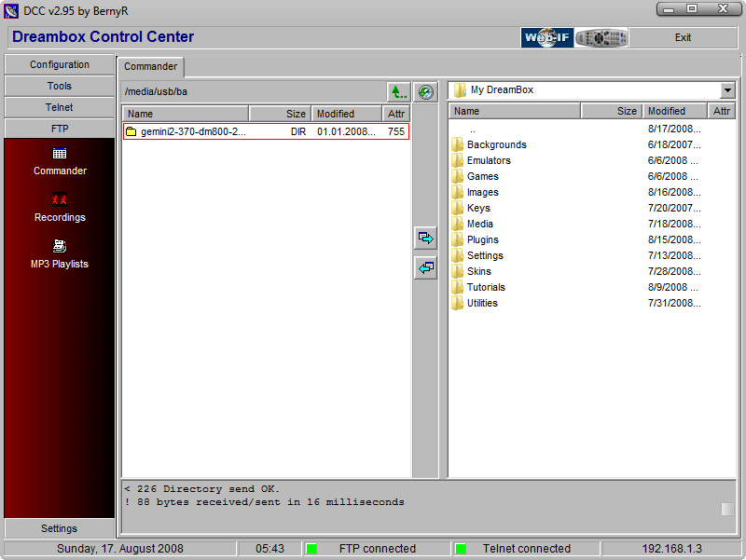
Task: Open the Media folder icon
Action: (458, 224)
